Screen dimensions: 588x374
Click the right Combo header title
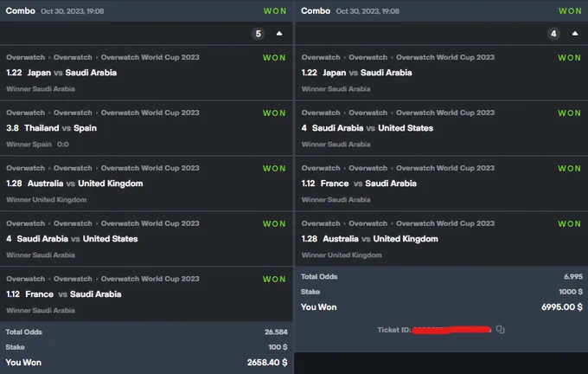pyautogui.click(x=316, y=10)
